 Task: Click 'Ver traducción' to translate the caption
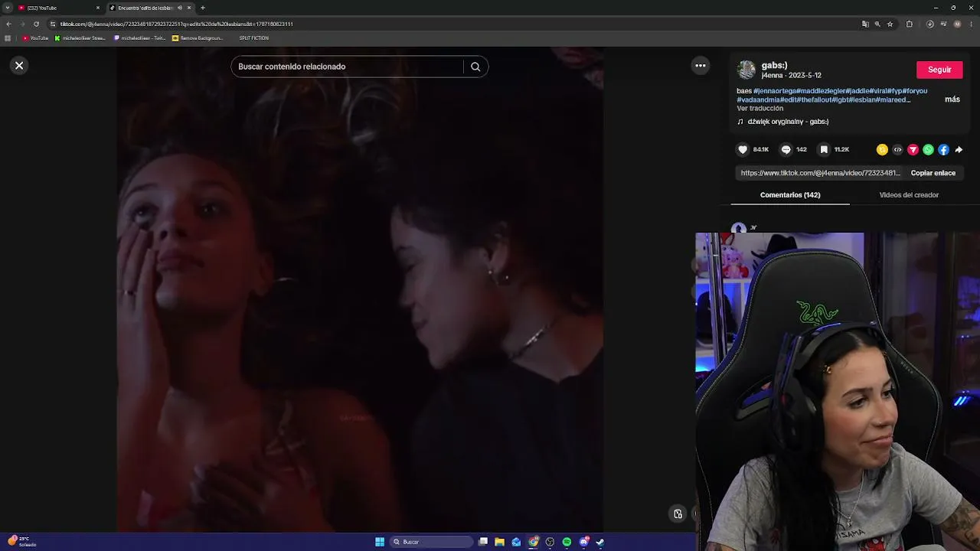tap(759, 109)
